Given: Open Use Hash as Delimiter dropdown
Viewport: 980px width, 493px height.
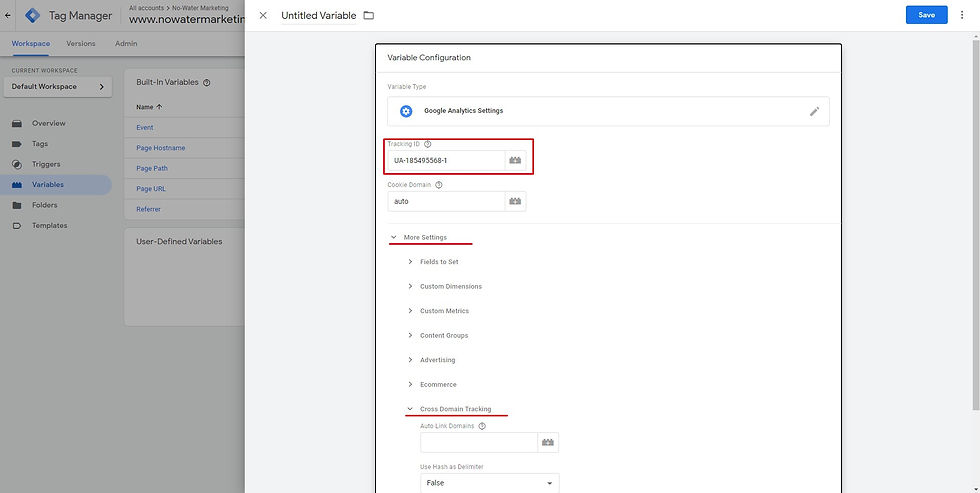Looking at the screenshot, I should (490, 483).
